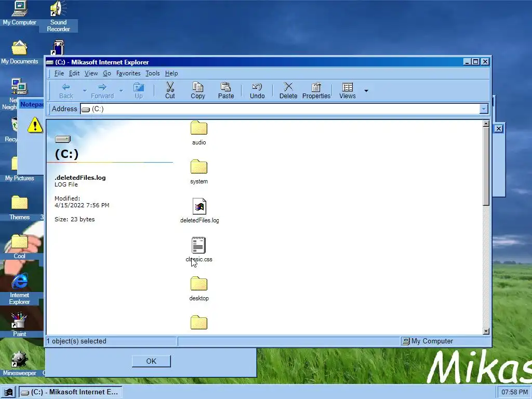Click the scroll up arrow in file list
532x399 pixels.
(x=486, y=124)
